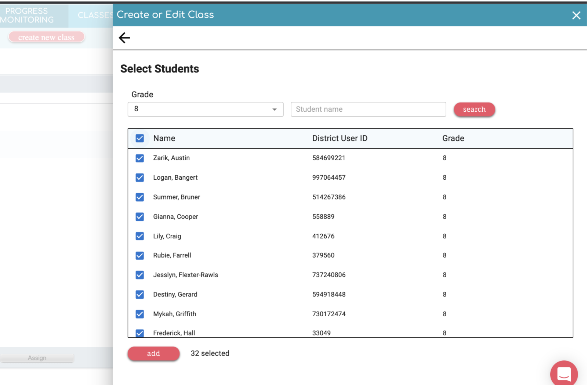Viewport: 588px width, 385px height.
Task: Select the name Logan, Bangert
Action: 175,178
